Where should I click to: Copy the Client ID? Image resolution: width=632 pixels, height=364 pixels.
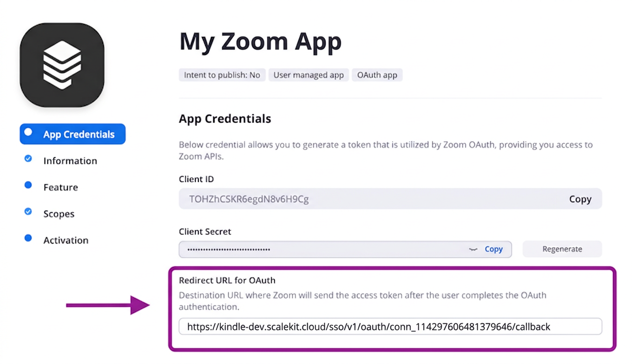[x=580, y=199]
